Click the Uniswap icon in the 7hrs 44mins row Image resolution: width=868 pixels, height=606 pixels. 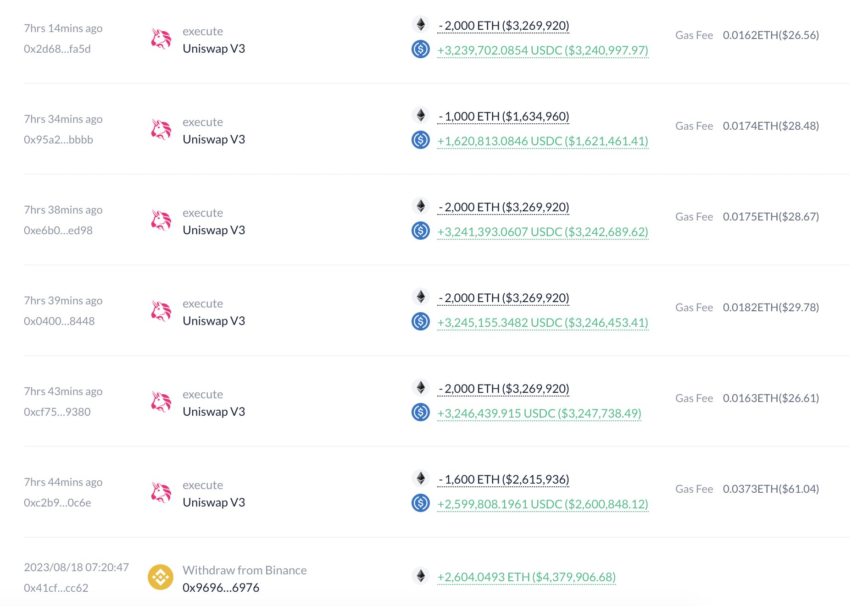(161, 491)
